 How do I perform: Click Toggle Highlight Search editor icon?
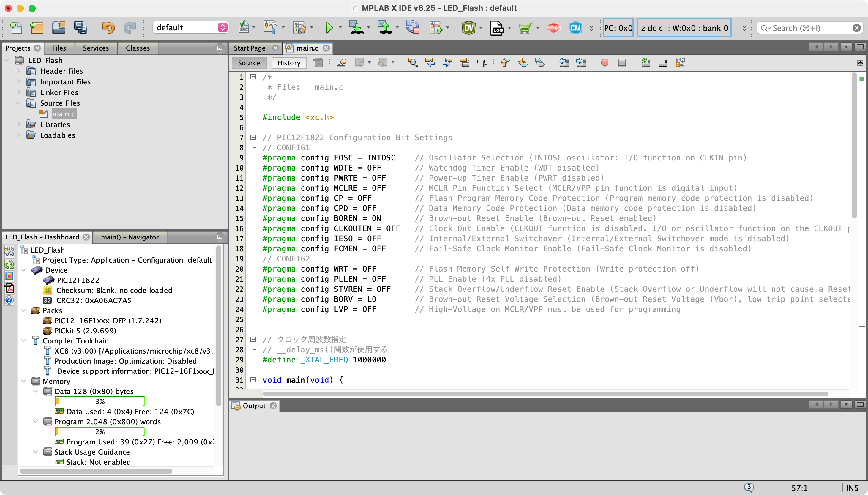[x=464, y=63]
